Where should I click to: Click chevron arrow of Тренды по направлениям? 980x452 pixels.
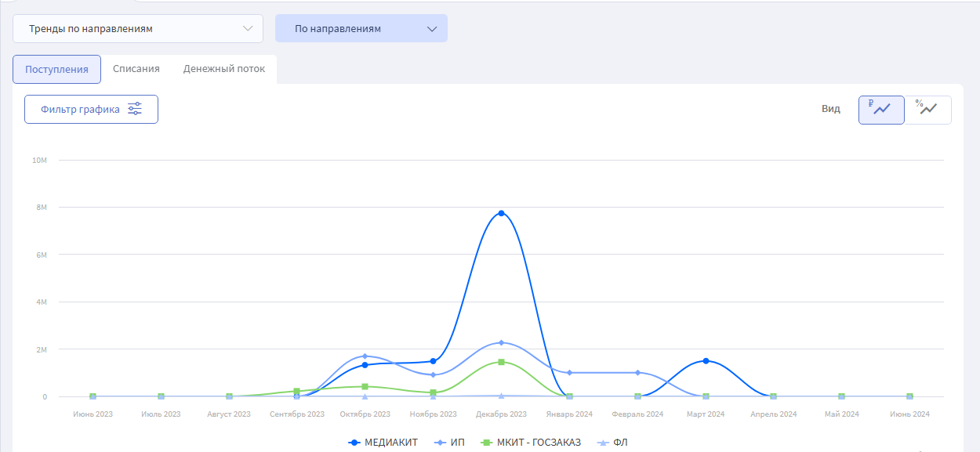coord(249,28)
